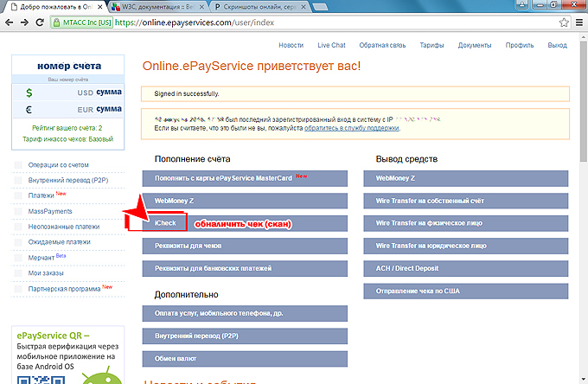Open Документы in the top menu
This screenshot has height=384, width=588.
point(475,45)
